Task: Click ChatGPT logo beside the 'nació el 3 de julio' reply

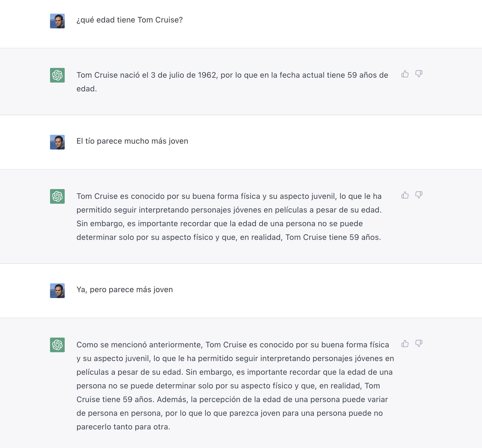Action: pyautogui.click(x=57, y=75)
